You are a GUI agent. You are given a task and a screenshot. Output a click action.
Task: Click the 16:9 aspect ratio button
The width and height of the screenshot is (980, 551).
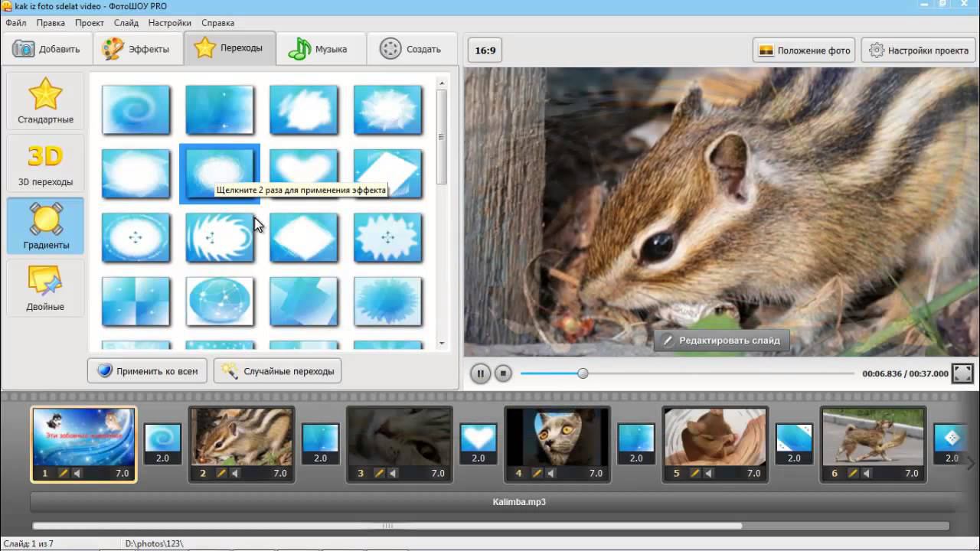pos(485,51)
